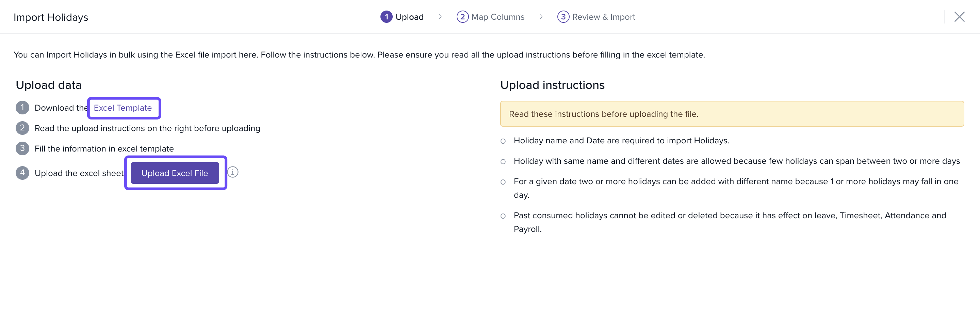Click the grey badge 4 beside Upload the excel sheet

click(22, 173)
